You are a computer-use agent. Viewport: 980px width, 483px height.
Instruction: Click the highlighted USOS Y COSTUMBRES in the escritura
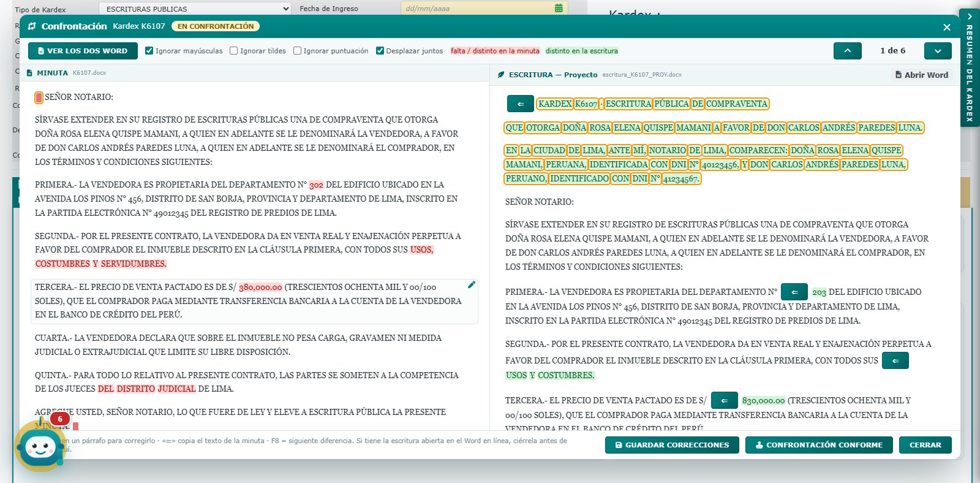[550, 375]
